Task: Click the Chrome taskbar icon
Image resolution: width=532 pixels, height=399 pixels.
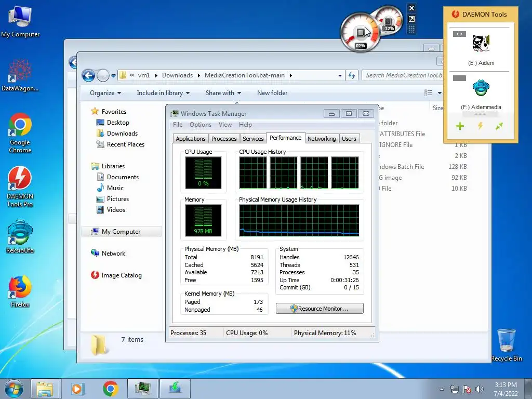Action: pos(110,389)
